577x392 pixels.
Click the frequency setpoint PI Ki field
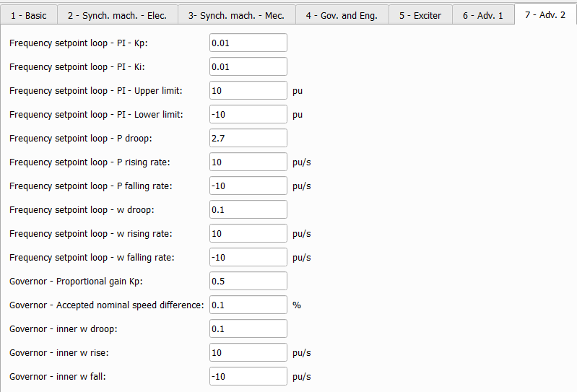(x=248, y=67)
